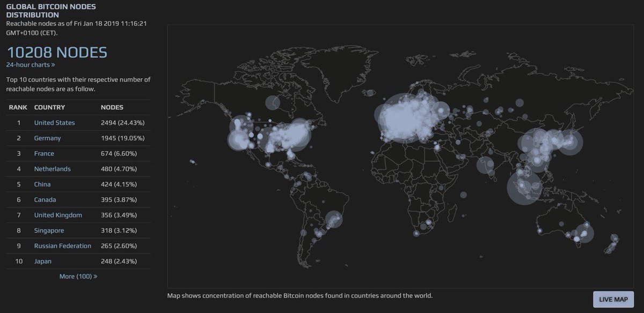The width and height of the screenshot is (644, 313).
Task: Click the LIVE MAP button
Action: click(x=613, y=299)
